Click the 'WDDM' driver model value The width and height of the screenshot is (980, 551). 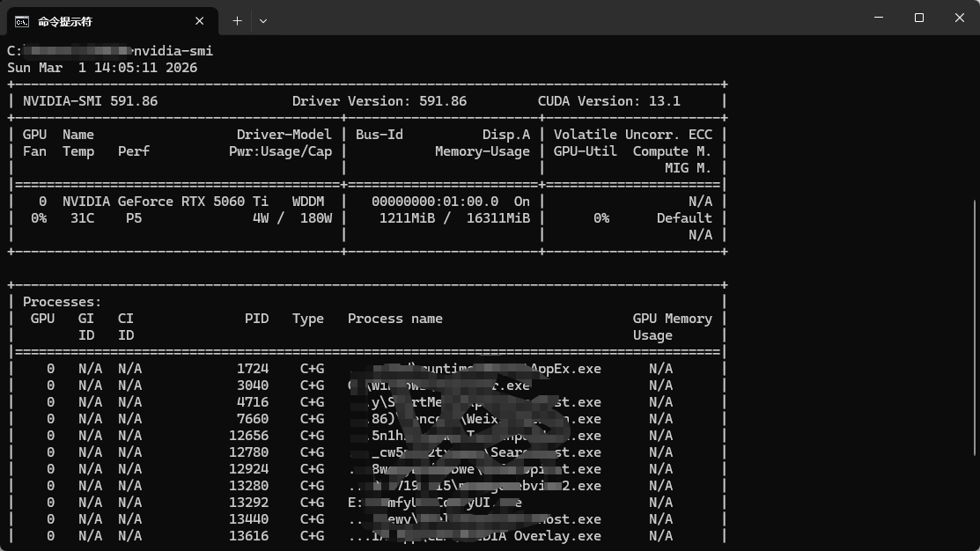click(x=308, y=202)
